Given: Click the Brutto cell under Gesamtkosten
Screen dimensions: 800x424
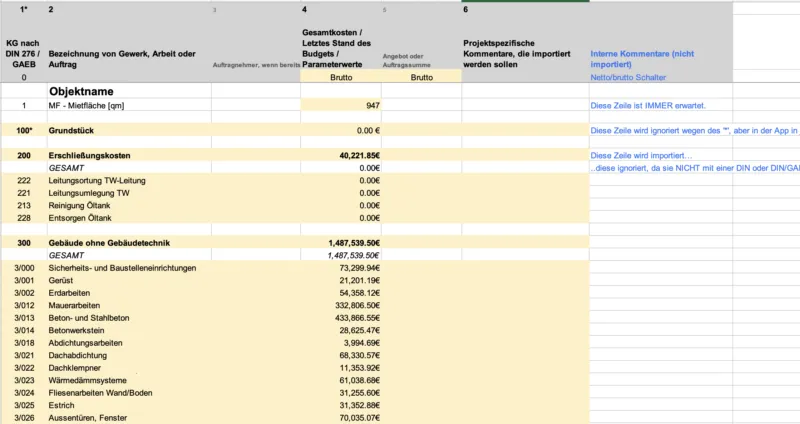Looking at the screenshot, I should (x=340, y=77).
